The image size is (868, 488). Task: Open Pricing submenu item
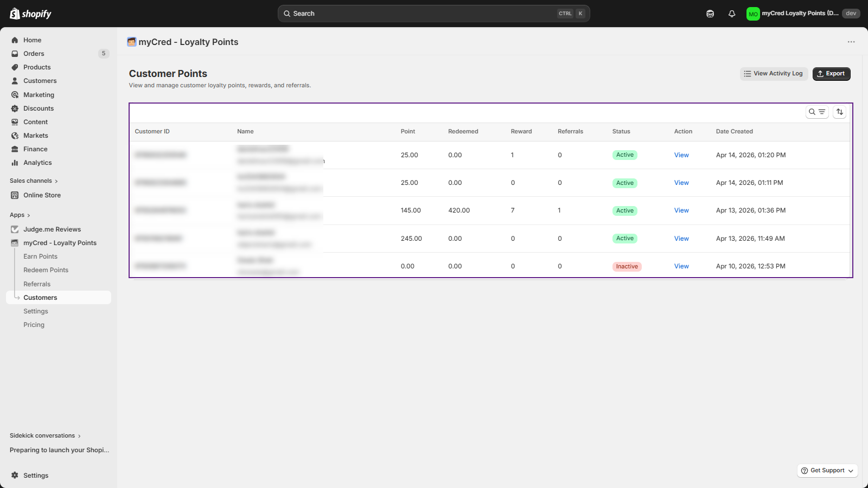[x=34, y=325]
